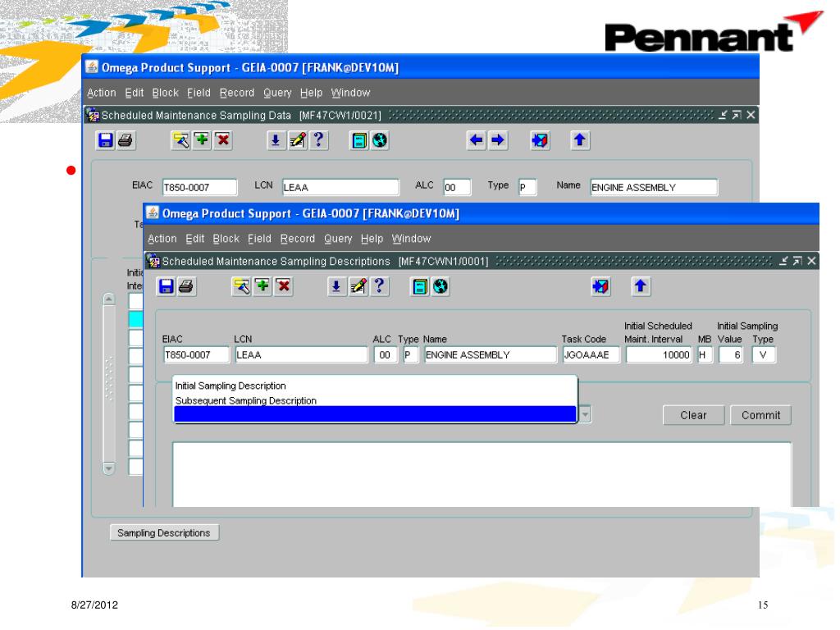
Task: Delete record with red X in Sampling Descriptions
Action: [x=283, y=286]
